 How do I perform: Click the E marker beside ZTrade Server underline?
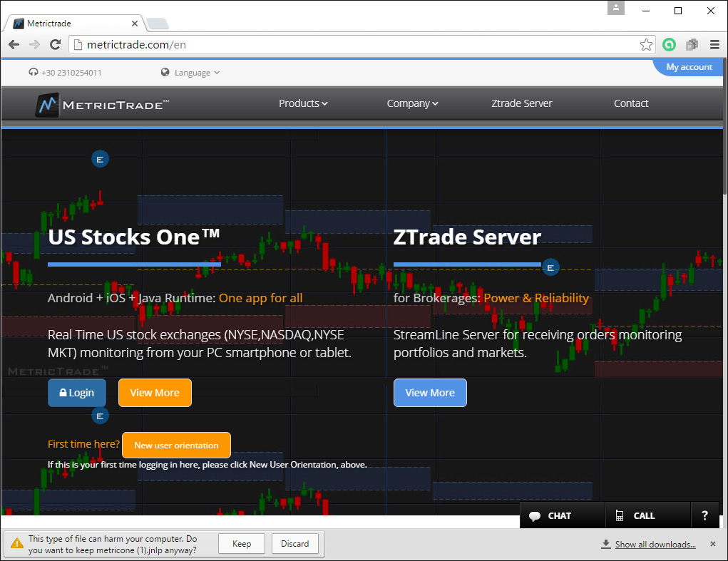click(550, 268)
